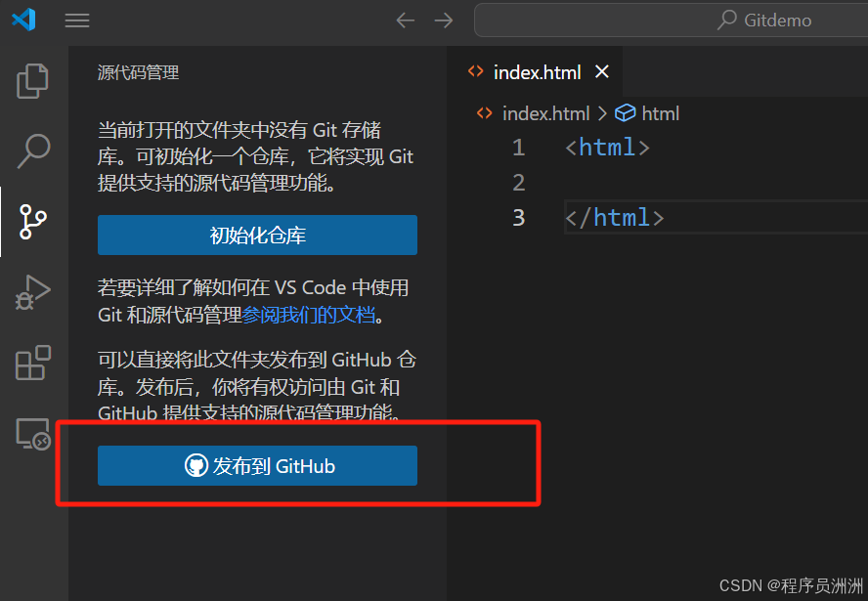Open the hamburger application menu

(77, 21)
